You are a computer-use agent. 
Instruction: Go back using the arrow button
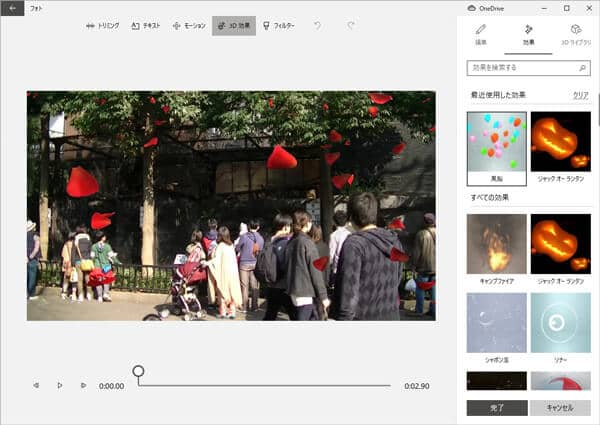[x=12, y=8]
